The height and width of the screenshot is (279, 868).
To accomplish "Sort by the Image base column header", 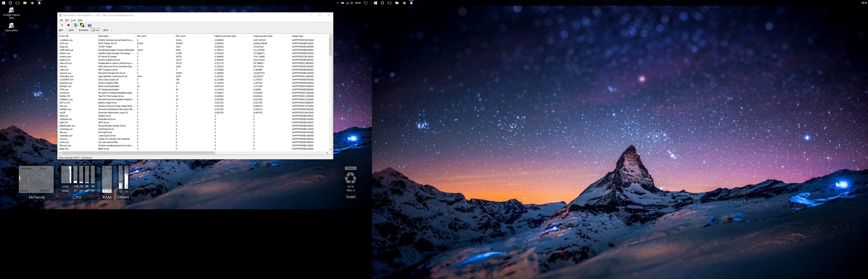I will tap(310, 36).
